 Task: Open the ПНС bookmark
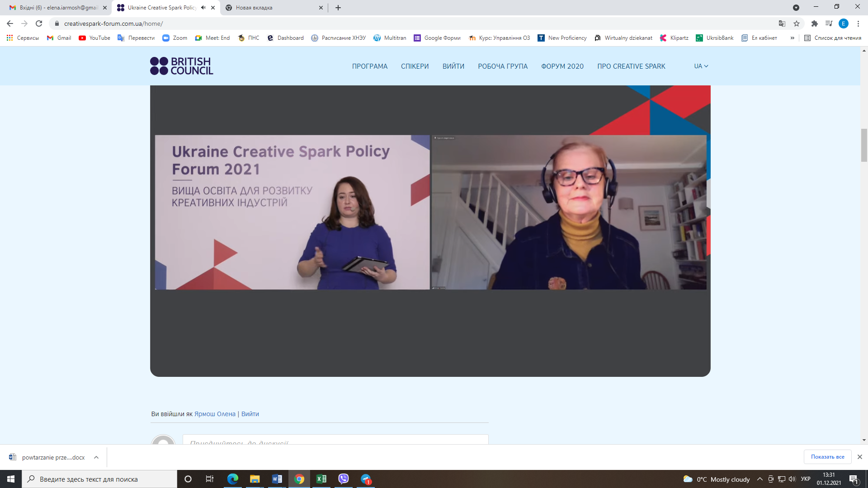[x=249, y=38]
